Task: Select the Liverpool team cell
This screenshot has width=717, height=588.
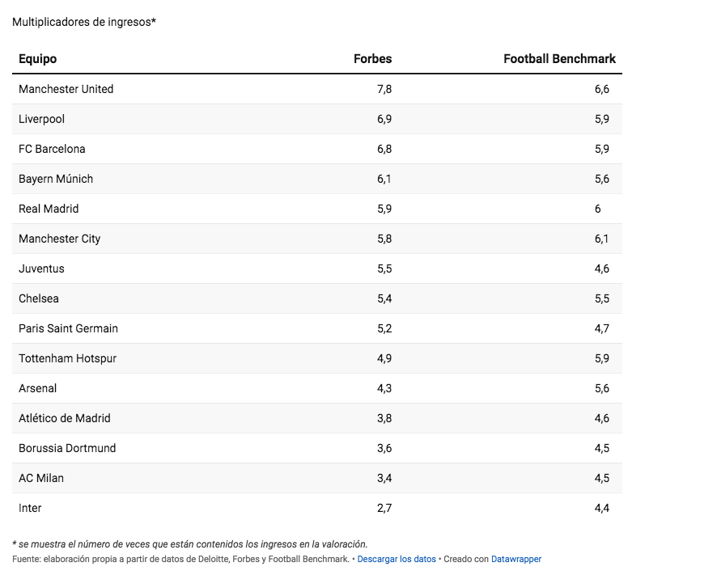Action: [41, 119]
